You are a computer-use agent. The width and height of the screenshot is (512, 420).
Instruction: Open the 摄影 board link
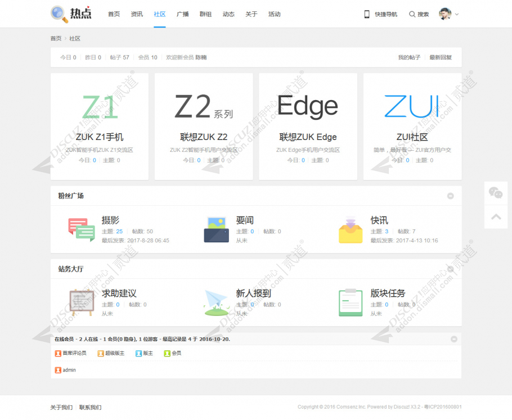pos(110,220)
